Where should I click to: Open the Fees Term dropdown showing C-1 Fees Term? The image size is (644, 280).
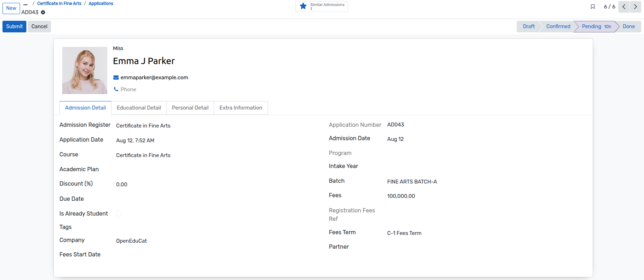click(404, 233)
